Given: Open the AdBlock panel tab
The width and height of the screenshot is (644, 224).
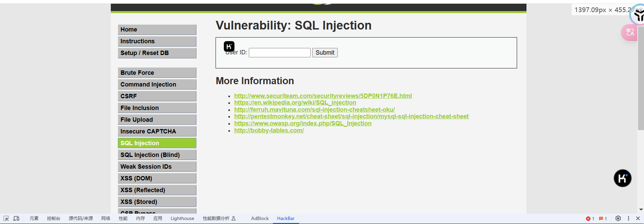Looking at the screenshot, I should click(x=260, y=218).
